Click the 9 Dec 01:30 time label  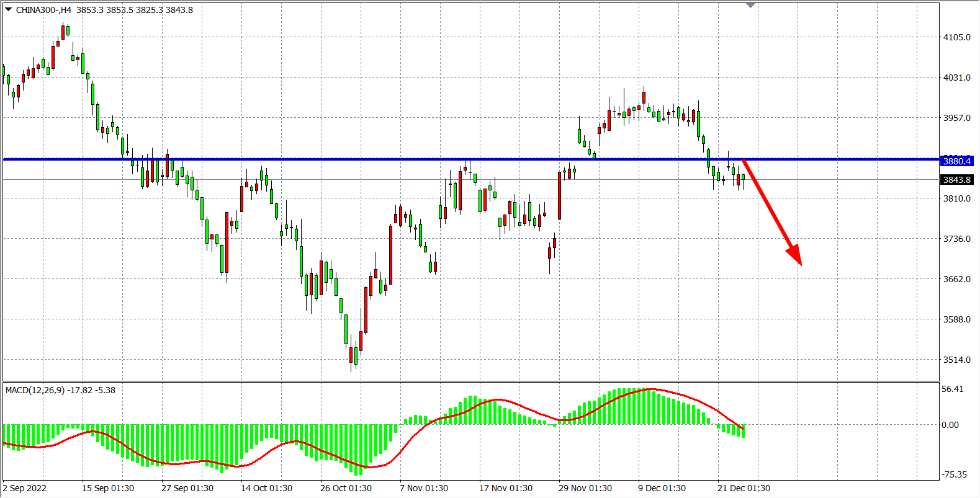coord(662,488)
